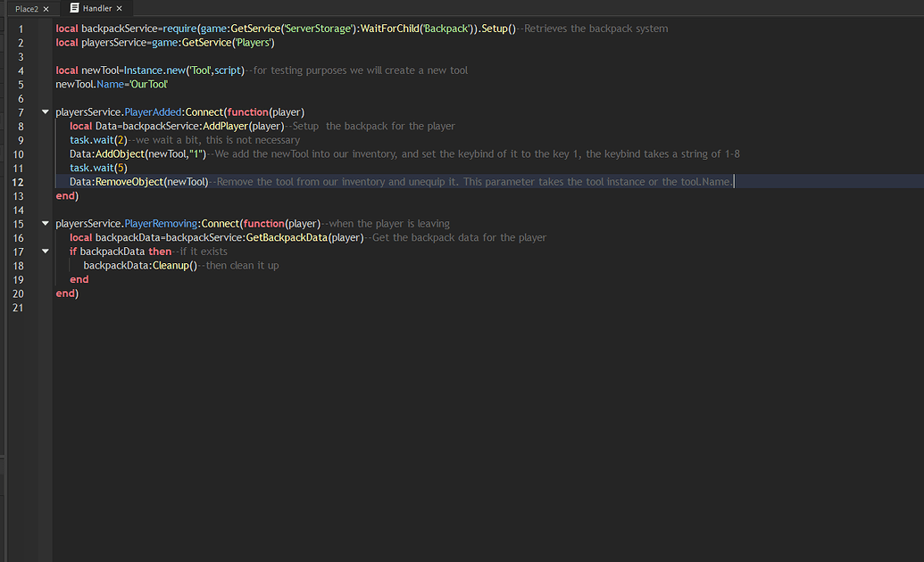Viewport: 924px width, 562px height.
Task: Close the Handler tab
Action: click(119, 8)
